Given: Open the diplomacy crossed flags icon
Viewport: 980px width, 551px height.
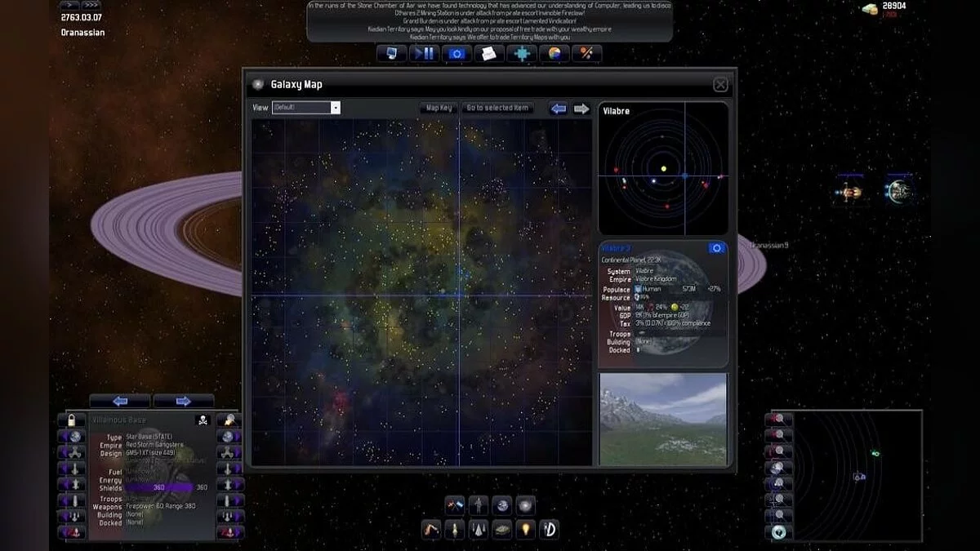Looking at the screenshot, I should point(455,504).
